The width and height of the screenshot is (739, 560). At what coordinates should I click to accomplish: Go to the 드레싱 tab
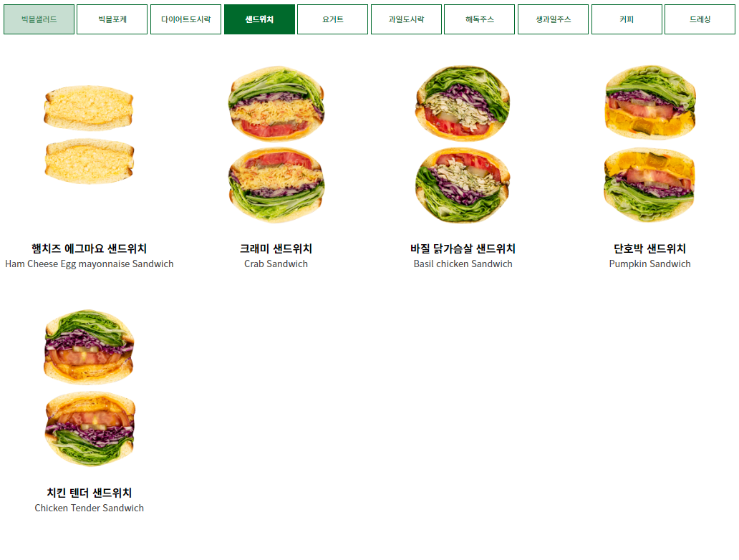(700, 19)
